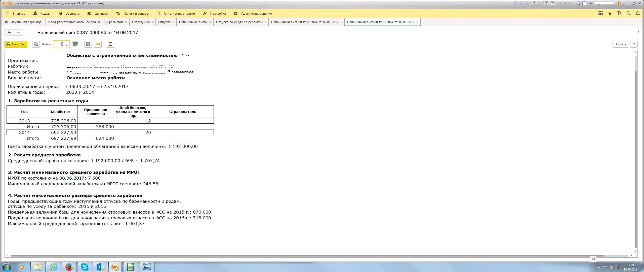Open Windows Explorer from the taskbar
This screenshot has height=272, width=644.
point(38,267)
